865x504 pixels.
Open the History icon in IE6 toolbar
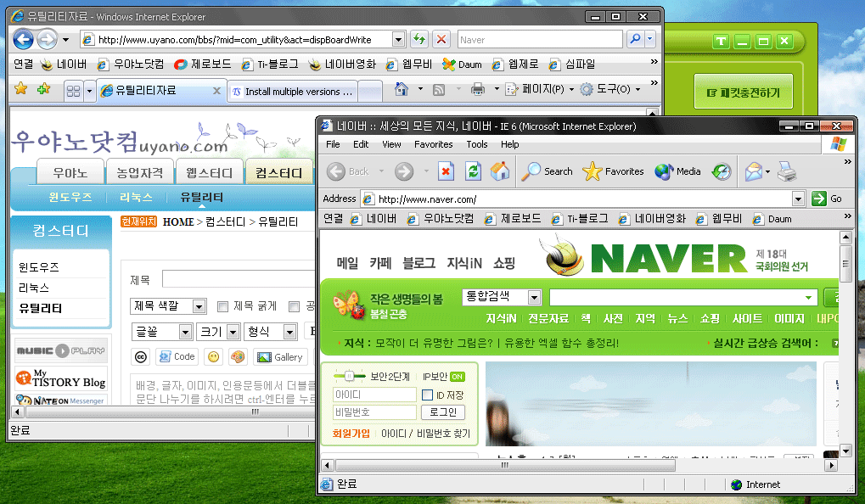click(721, 171)
